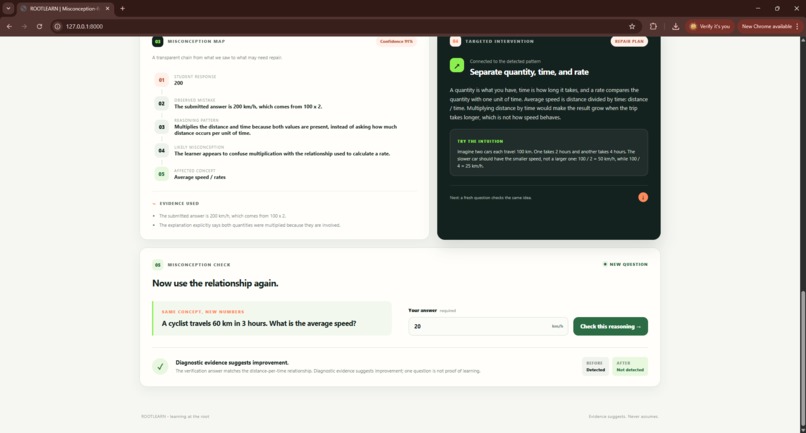
Task: Close the ROOTLEARN tab
Action: (x=107, y=9)
